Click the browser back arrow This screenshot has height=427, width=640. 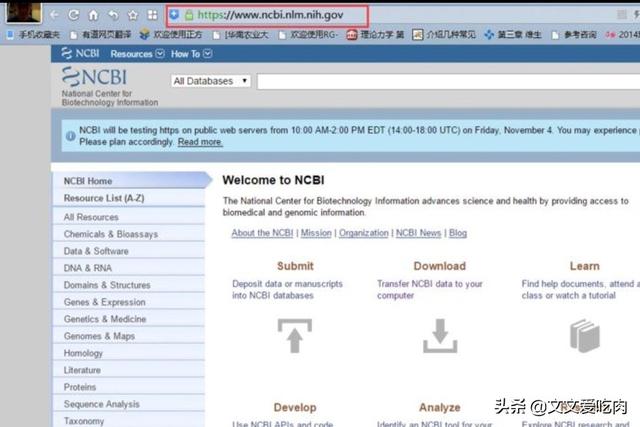[x=55, y=15]
